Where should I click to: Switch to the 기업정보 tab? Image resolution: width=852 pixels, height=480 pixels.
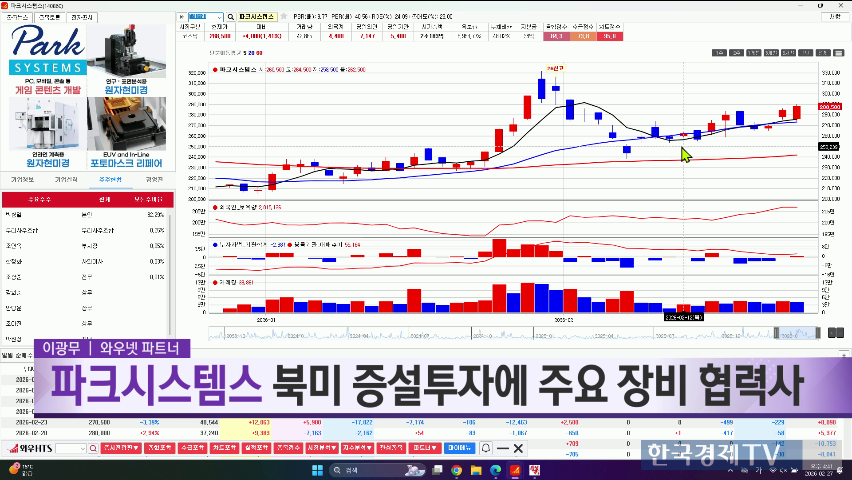coord(22,179)
